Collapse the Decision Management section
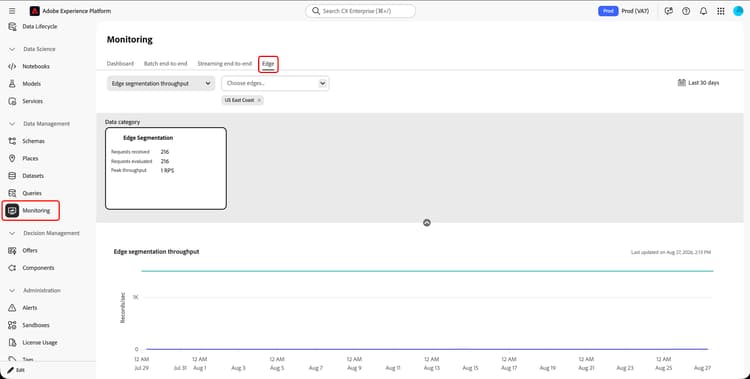The height and width of the screenshot is (379, 750). [12, 234]
